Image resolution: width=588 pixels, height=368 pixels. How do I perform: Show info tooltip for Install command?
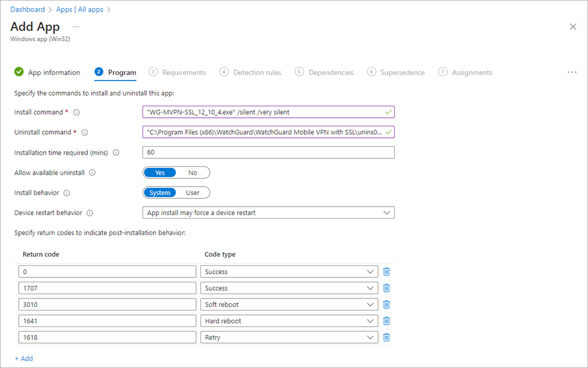pos(77,112)
